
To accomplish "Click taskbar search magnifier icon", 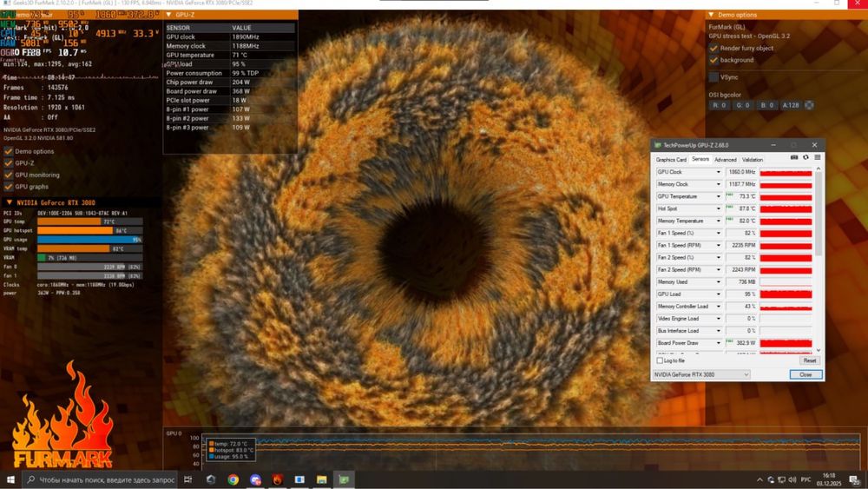I will pyautogui.click(x=31, y=479).
